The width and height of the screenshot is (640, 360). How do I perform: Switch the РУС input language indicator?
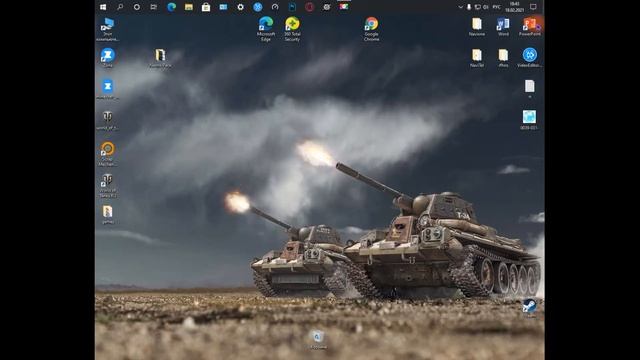(496, 7)
